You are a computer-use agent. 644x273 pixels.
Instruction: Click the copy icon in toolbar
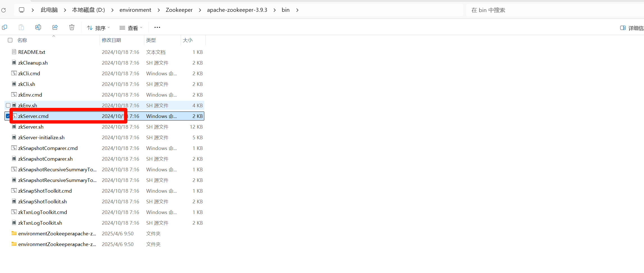tap(4, 27)
